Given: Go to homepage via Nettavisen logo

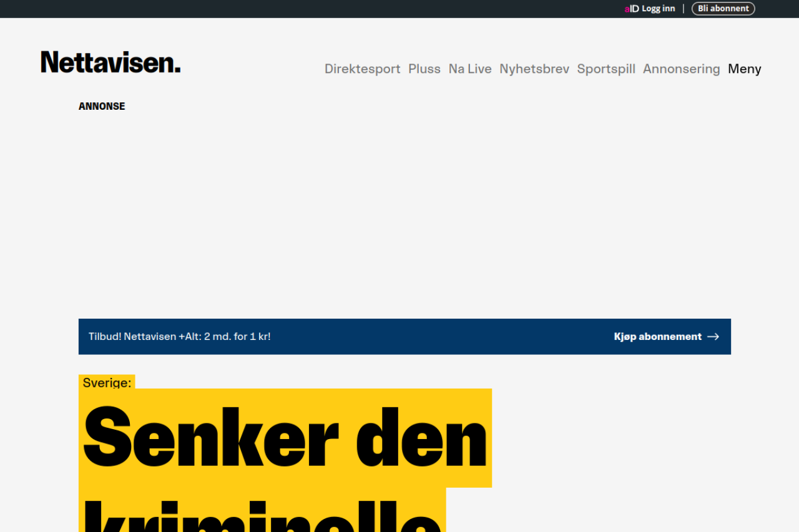Looking at the screenshot, I should [110, 62].
